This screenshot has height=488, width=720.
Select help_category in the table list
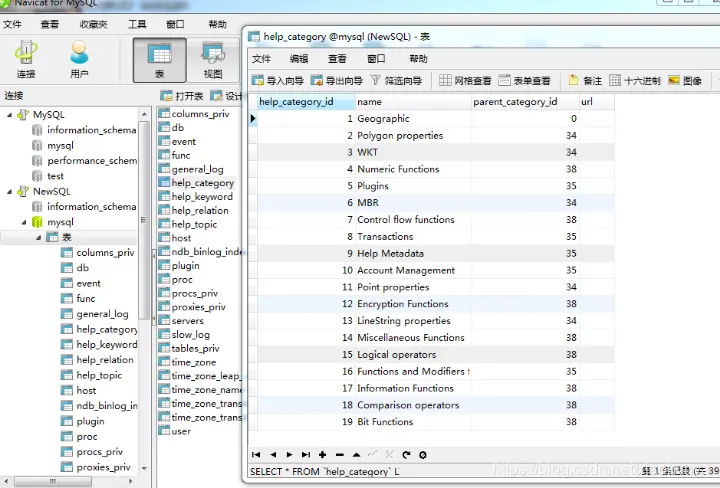click(197, 183)
